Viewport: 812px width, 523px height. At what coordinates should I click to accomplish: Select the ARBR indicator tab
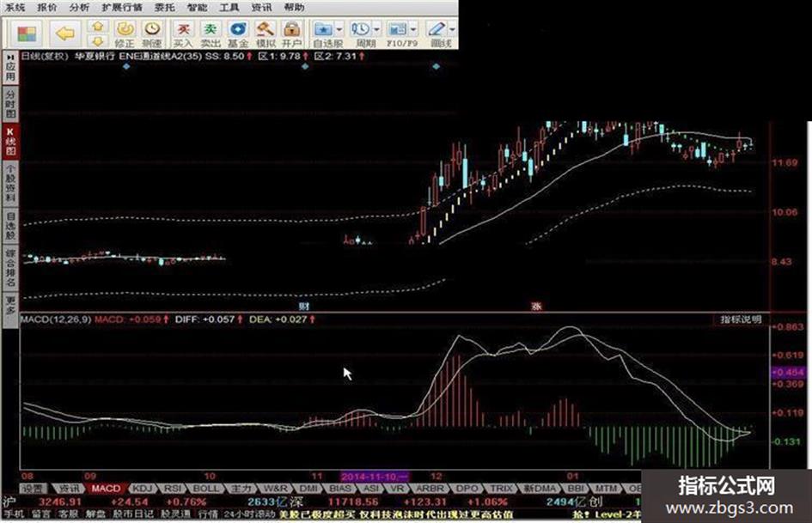[x=430, y=489]
